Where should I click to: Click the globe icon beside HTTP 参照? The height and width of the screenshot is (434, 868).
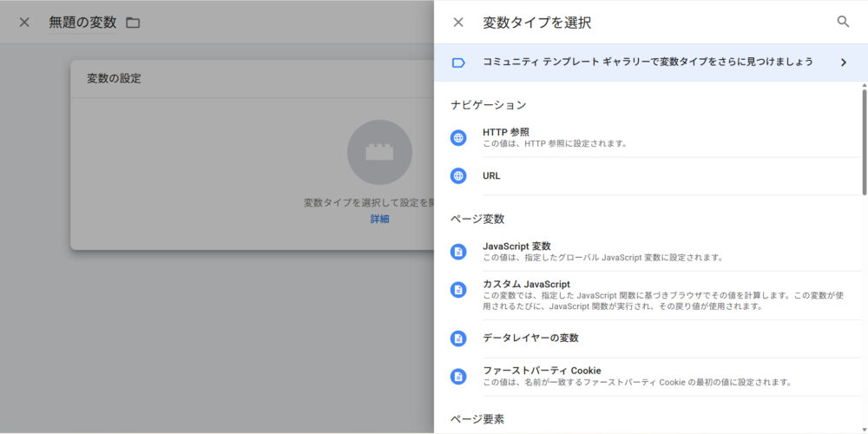tap(458, 137)
